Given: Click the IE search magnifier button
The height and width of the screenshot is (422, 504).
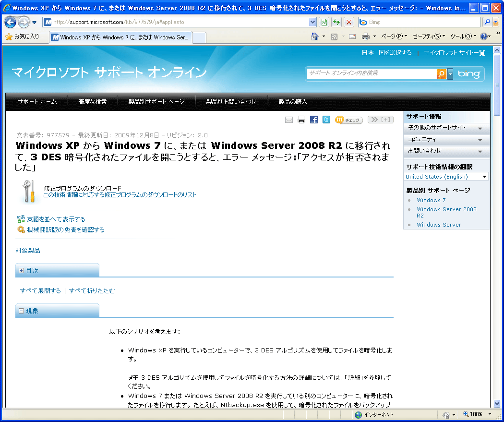Looking at the screenshot, I should [x=487, y=22].
